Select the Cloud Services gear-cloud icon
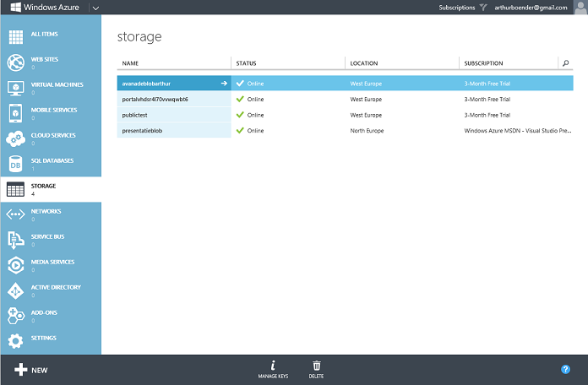 click(x=16, y=138)
